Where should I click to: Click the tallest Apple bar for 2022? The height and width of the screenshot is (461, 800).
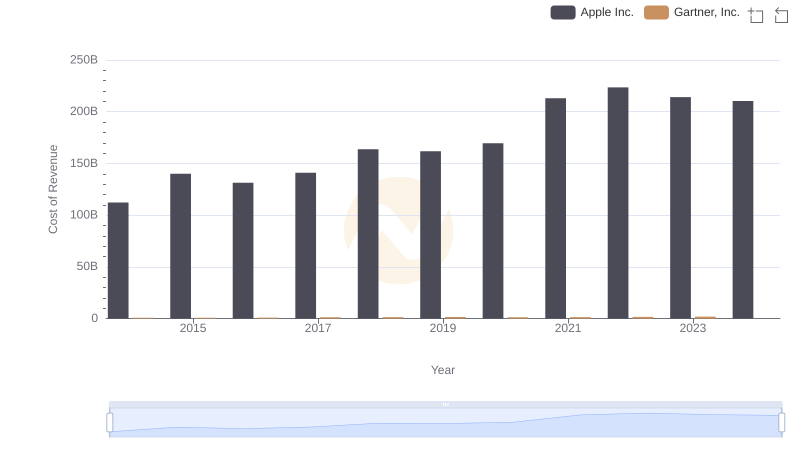(x=618, y=203)
